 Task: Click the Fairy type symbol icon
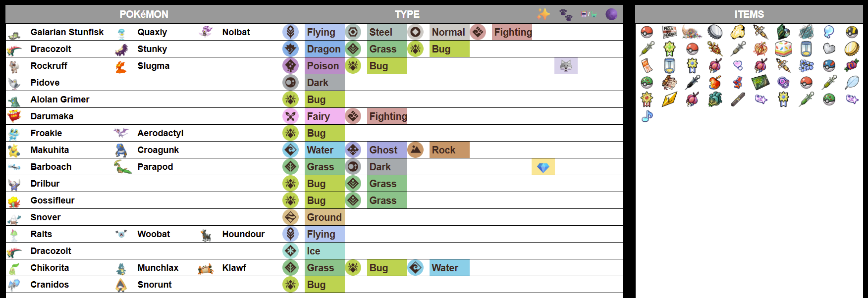tap(291, 116)
